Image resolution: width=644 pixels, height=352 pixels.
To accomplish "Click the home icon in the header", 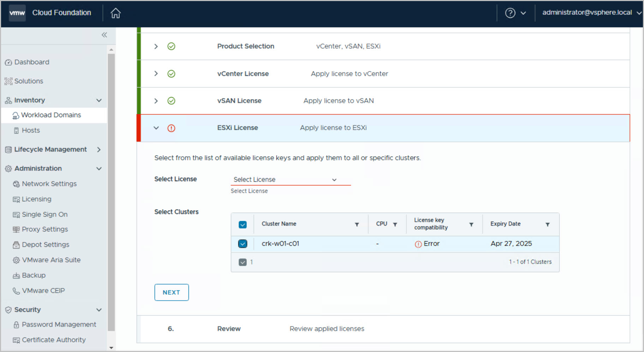I will 115,13.
